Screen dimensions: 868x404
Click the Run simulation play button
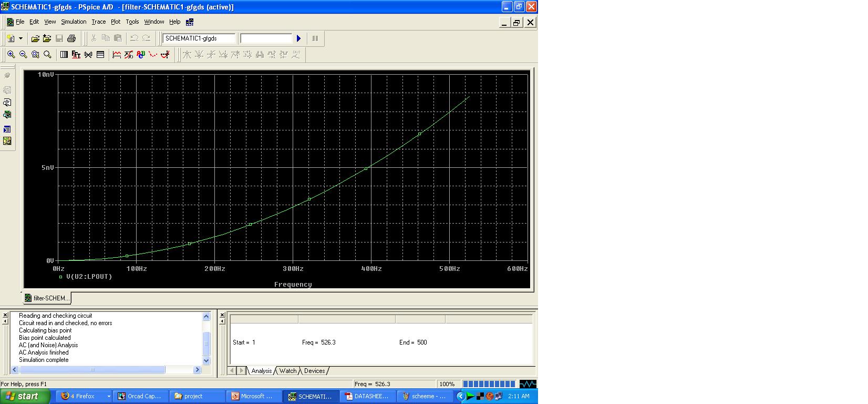pyautogui.click(x=298, y=38)
